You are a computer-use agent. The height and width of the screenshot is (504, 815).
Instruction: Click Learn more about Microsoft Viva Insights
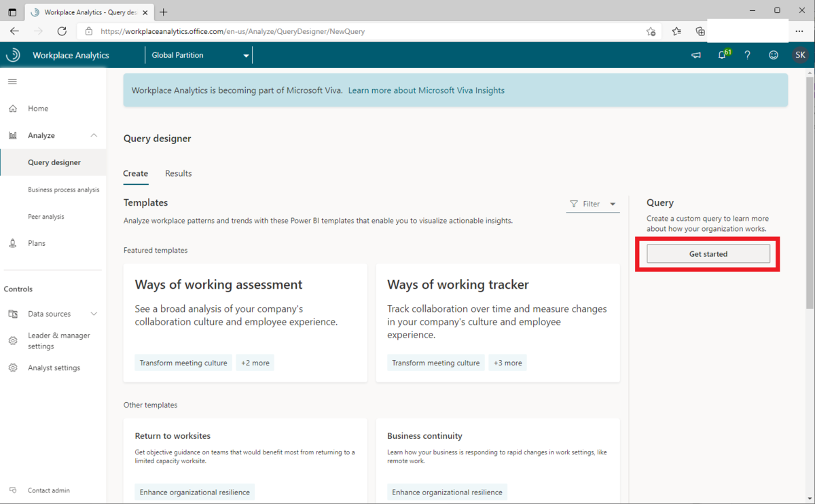pos(427,90)
